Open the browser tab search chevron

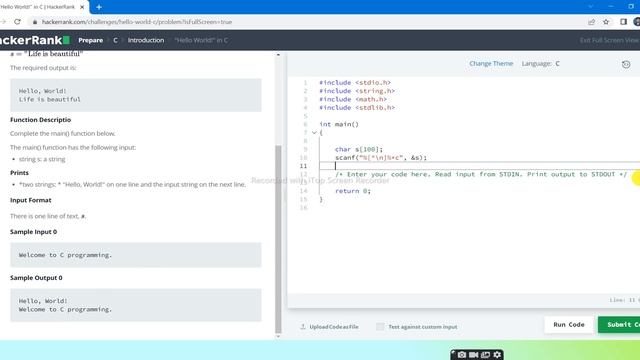[x=591, y=7]
